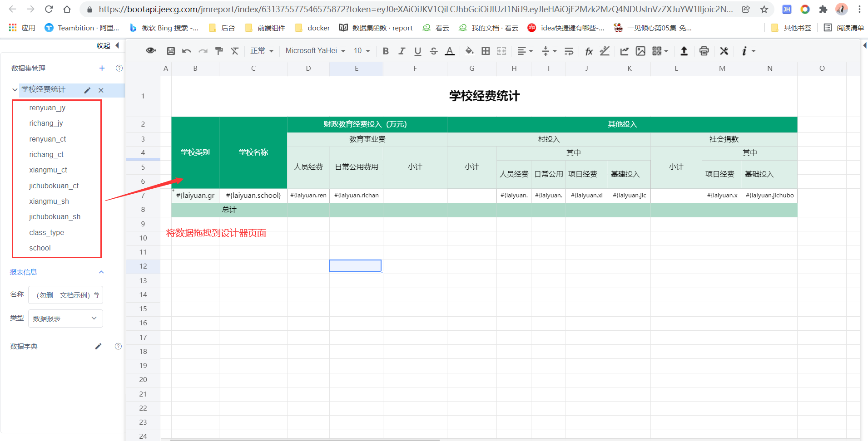Collapse the 报表信息 section
Image resolution: width=868 pixels, height=441 pixels.
coord(101,272)
